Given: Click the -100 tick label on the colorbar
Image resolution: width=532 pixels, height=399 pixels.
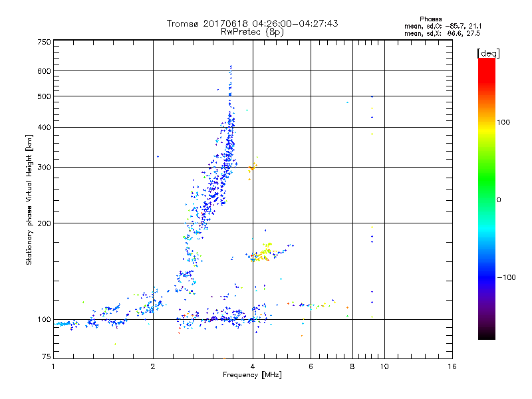Looking at the screenshot, I should (508, 277).
